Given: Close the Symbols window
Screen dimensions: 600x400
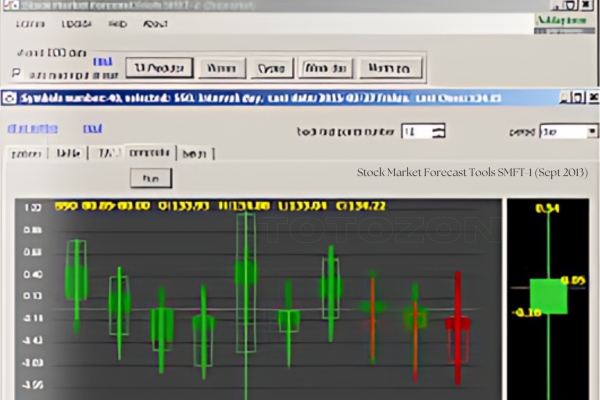Looking at the screenshot, I should point(593,98).
